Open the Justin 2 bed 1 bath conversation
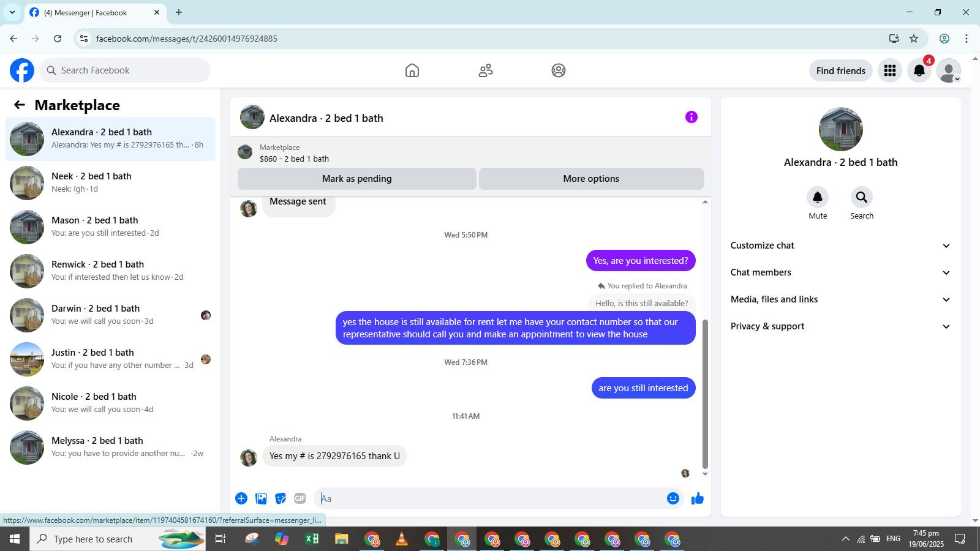Image resolution: width=980 pixels, height=551 pixels. (x=110, y=359)
